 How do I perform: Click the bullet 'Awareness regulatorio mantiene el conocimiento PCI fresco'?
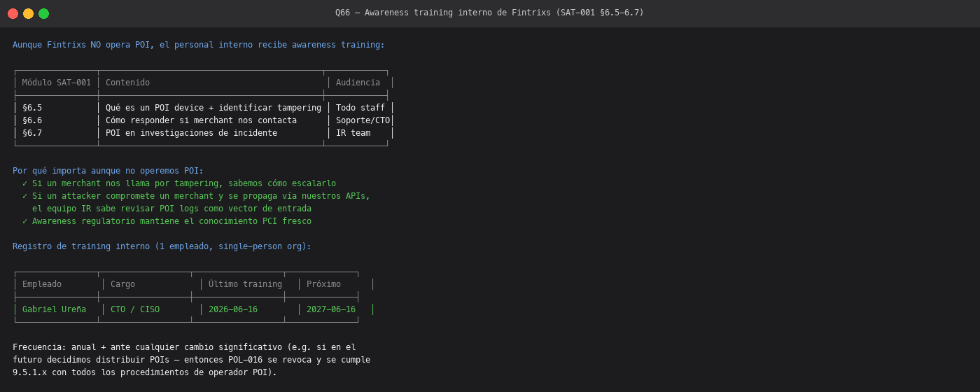[167, 221]
